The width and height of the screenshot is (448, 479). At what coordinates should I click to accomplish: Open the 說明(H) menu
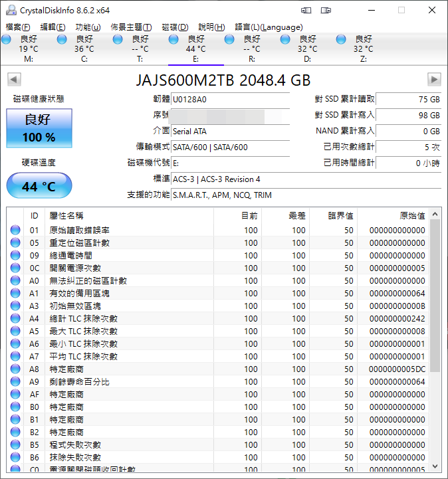point(211,27)
